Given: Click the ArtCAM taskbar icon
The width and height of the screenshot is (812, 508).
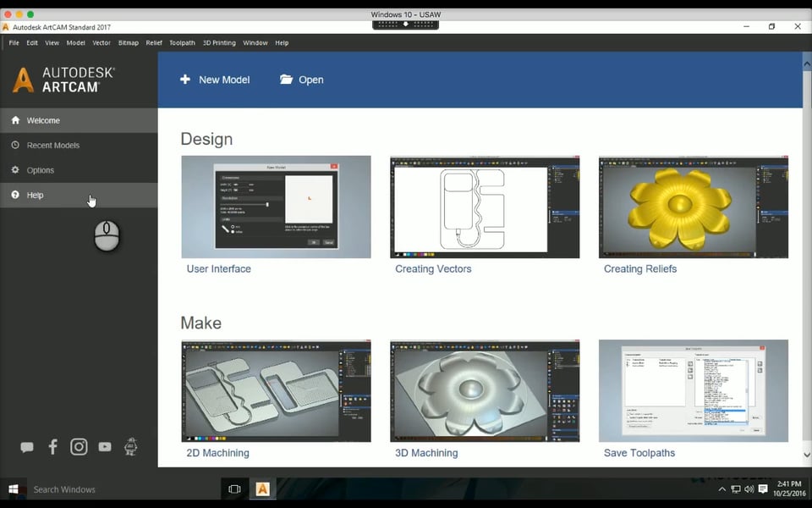Looking at the screenshot, I should tap(262, 489).
